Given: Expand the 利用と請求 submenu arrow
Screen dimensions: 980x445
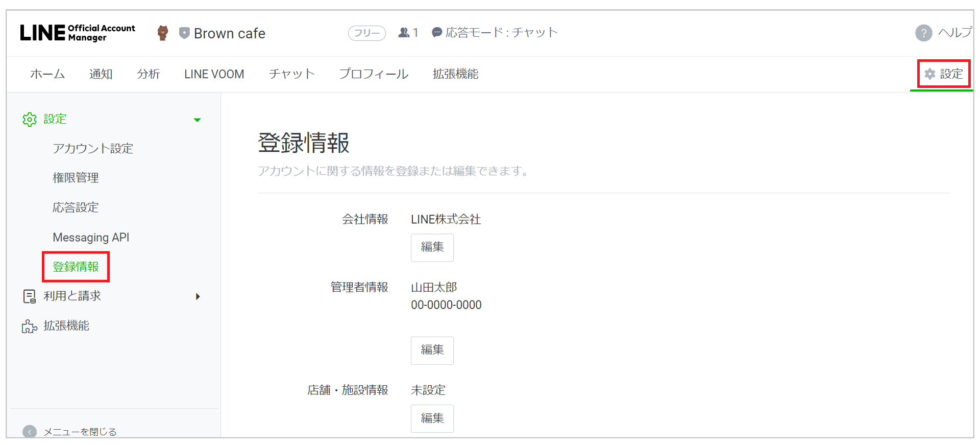Looking at the screenshot, I should coord(198,297).
